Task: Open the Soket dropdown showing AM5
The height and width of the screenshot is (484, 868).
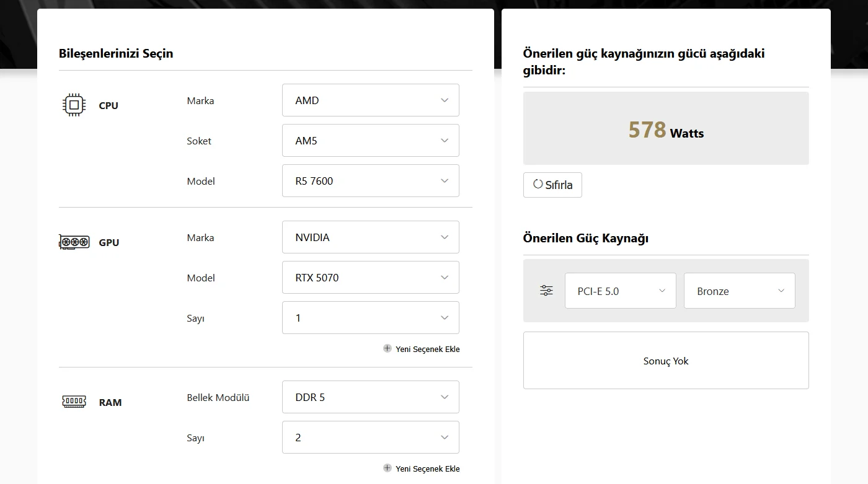Action: coord(370,141)
